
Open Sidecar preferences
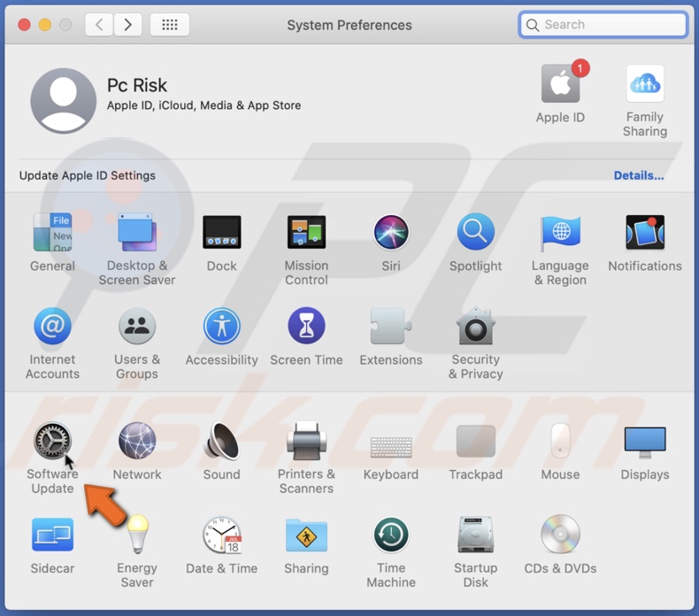pos(52,535)
